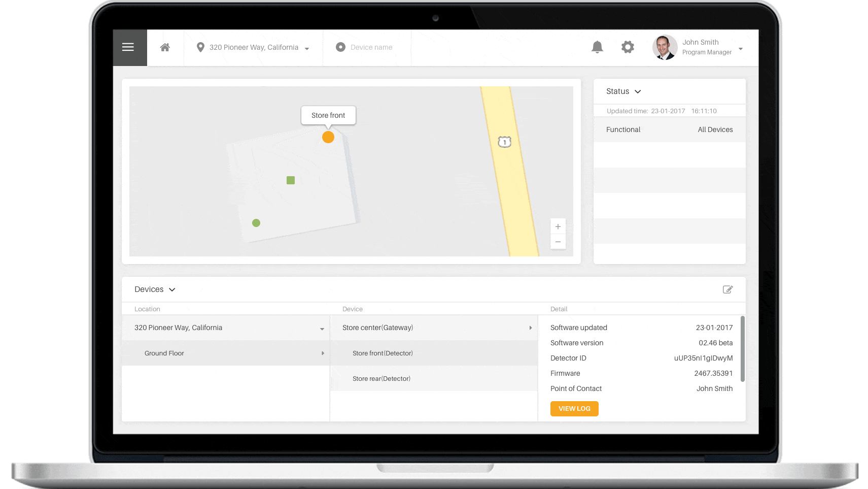Select the green circle detector marker
The image size is (868, 489).
pyautogui.click(x=256, y=223)
